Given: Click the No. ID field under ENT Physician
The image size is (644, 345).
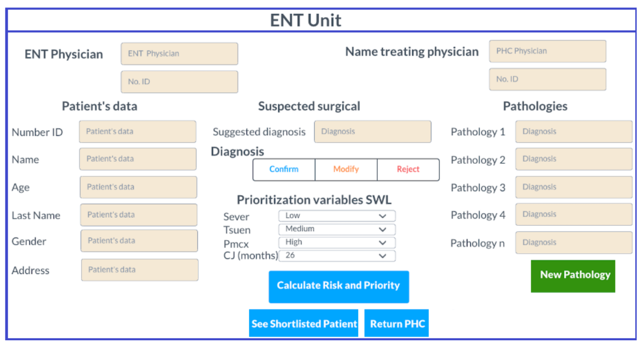Looking at the screenshot, I should tap(179, 82).
